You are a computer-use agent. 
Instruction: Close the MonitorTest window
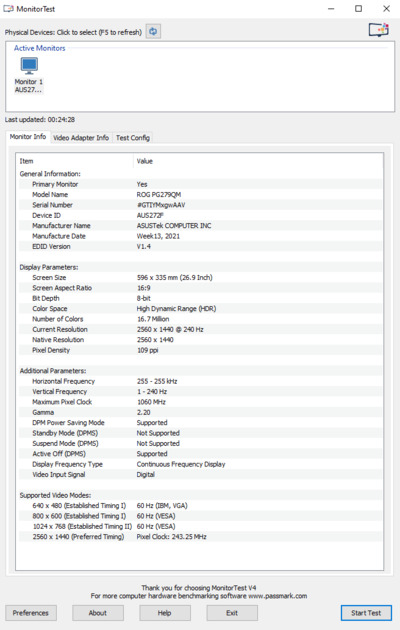[x=386, y=8]
